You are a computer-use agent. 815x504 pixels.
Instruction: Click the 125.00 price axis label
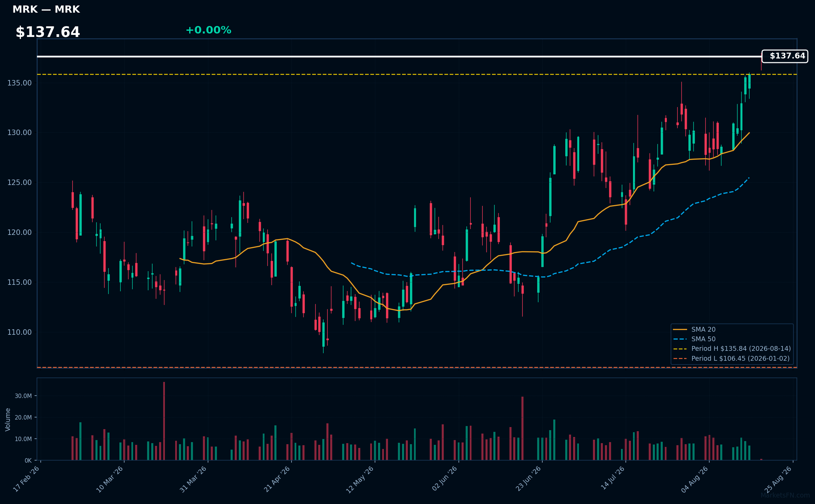tap(20, 183)
